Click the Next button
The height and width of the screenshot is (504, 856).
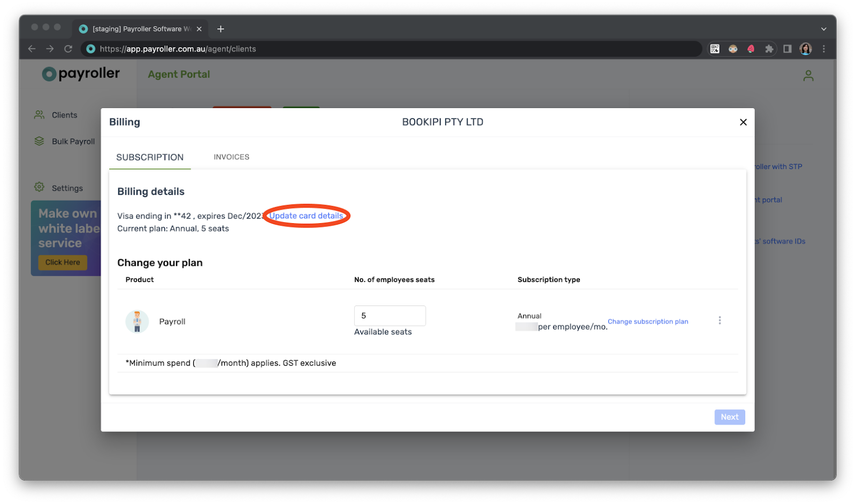pyautogui.click(x=730, y=417)
